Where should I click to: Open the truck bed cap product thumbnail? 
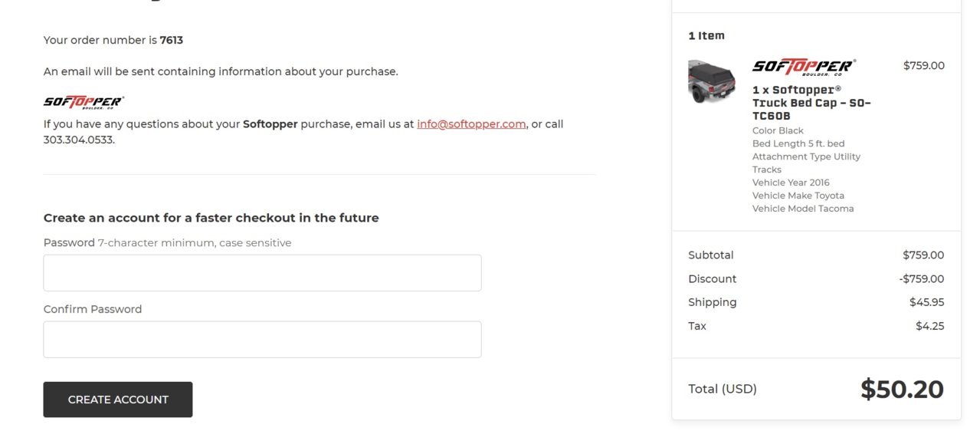(x=712, y=81)
